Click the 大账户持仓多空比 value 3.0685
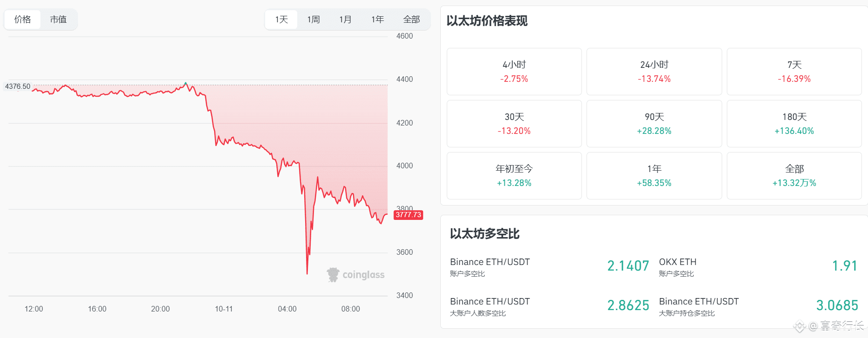 pyautogui.click(x=837, y=305)
